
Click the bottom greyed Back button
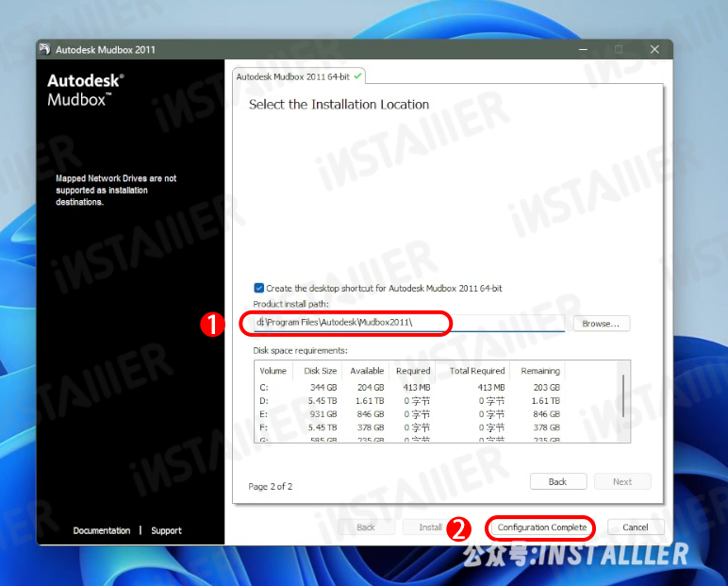pos(366,527)
